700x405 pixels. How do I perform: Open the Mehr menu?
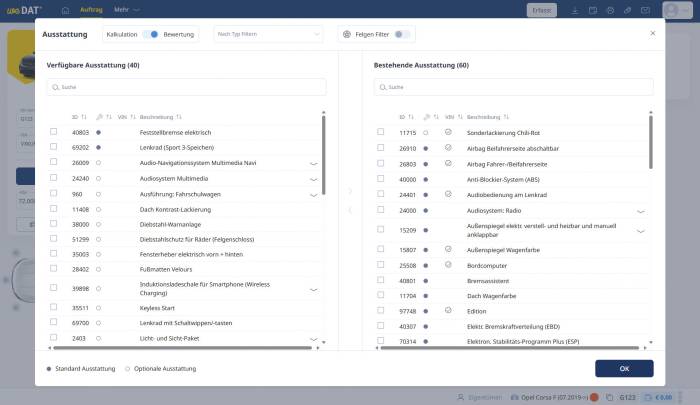[x=124, y=10]
